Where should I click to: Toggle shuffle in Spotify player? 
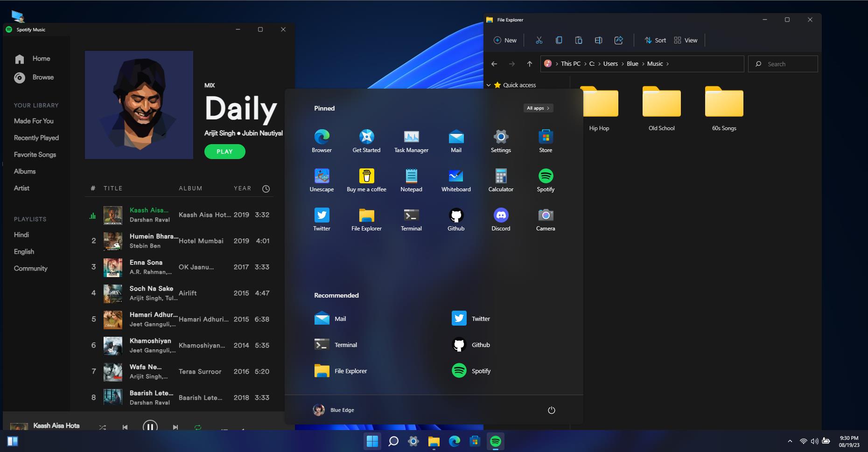coord(103,427)
